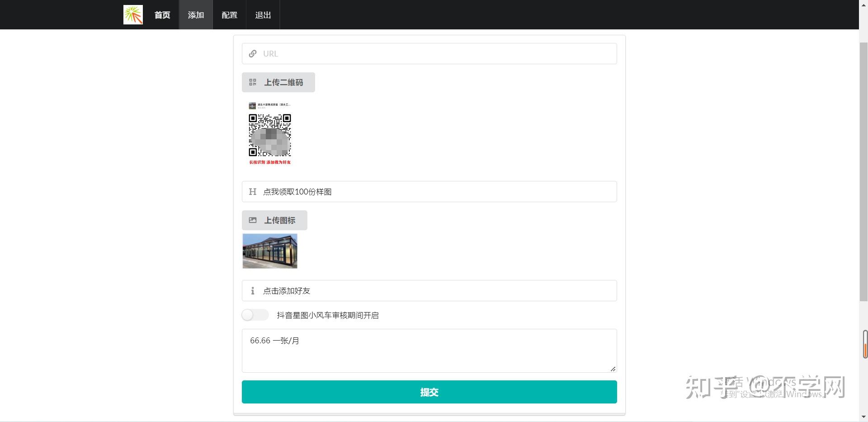Select the 添加 tab
868x422 pixels.
coord(195,14)
